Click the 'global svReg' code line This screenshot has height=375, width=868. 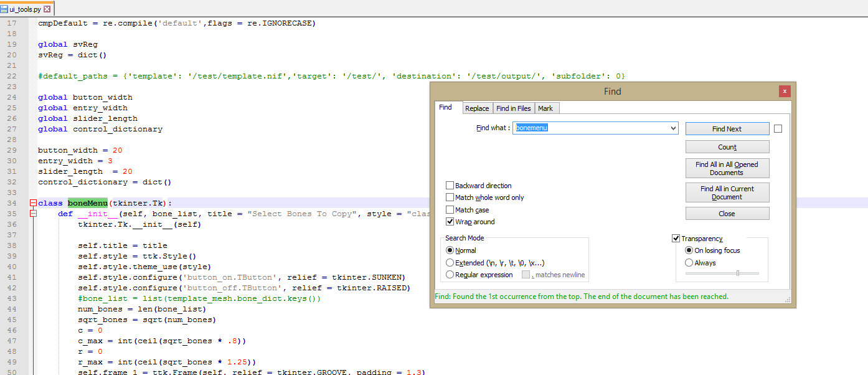coord(68,44)
